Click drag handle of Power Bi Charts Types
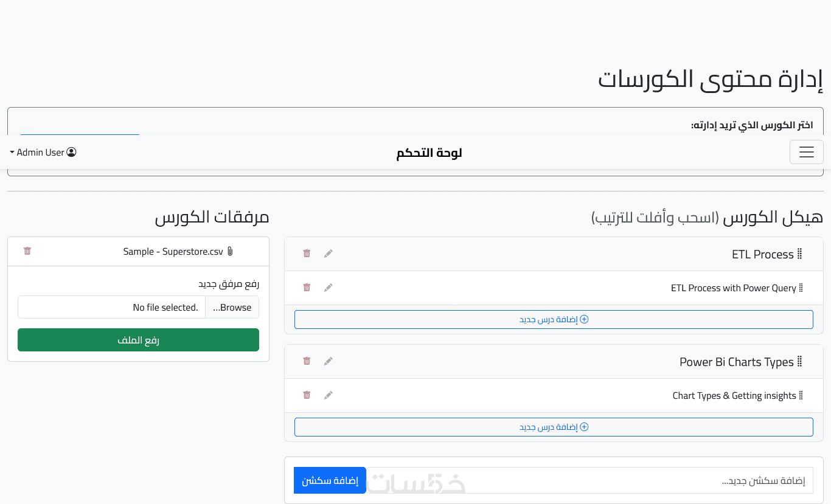The image size is (831, 504). coord(800,362)
